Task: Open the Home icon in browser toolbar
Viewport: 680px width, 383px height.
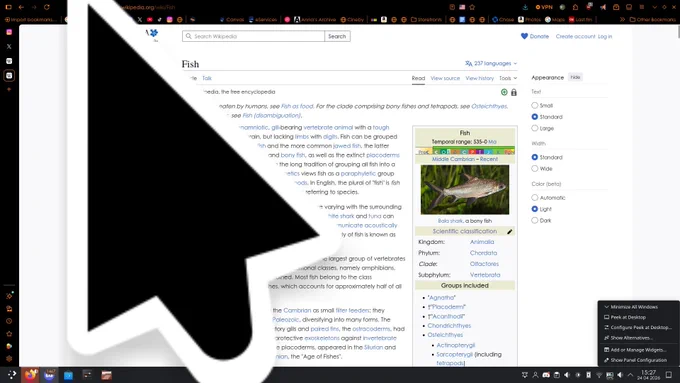Action: point(575,7)
